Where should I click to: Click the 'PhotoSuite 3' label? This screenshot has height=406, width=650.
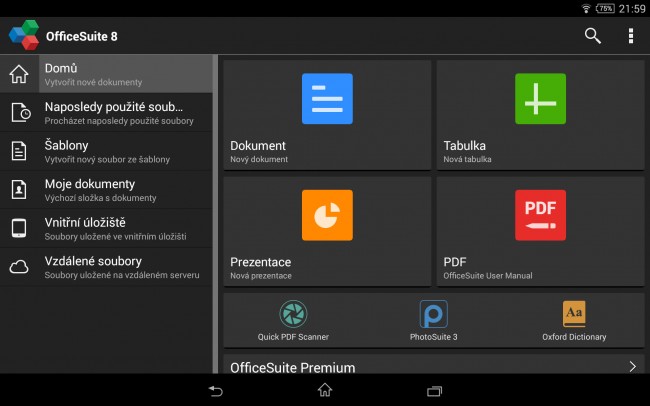pyautogui.click(x=434, y=337)
